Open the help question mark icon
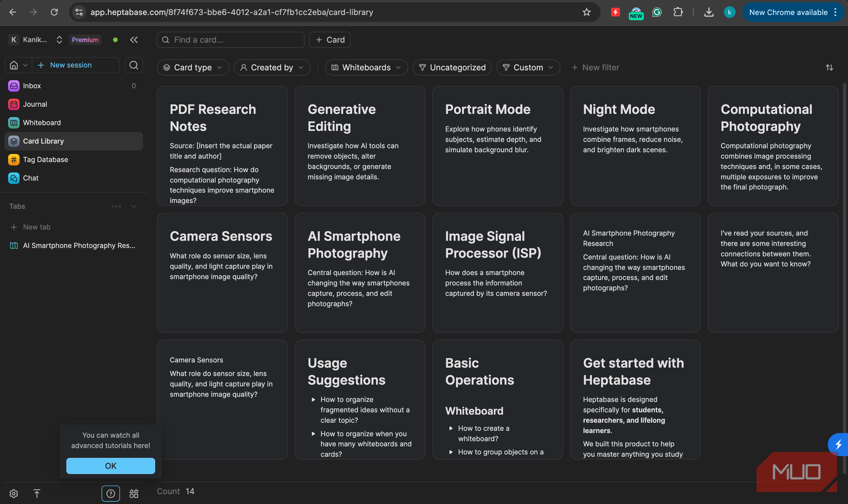 111,493
